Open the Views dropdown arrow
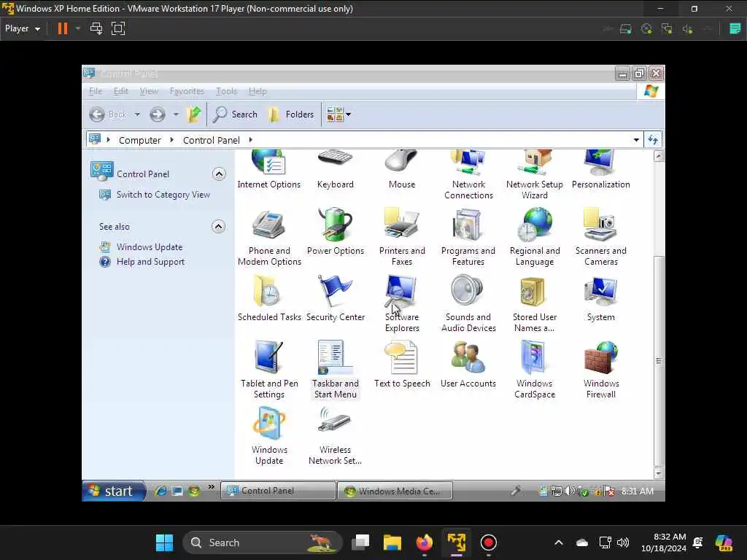Viewport: 747px width, 560px height. click(x=348, y=114)
